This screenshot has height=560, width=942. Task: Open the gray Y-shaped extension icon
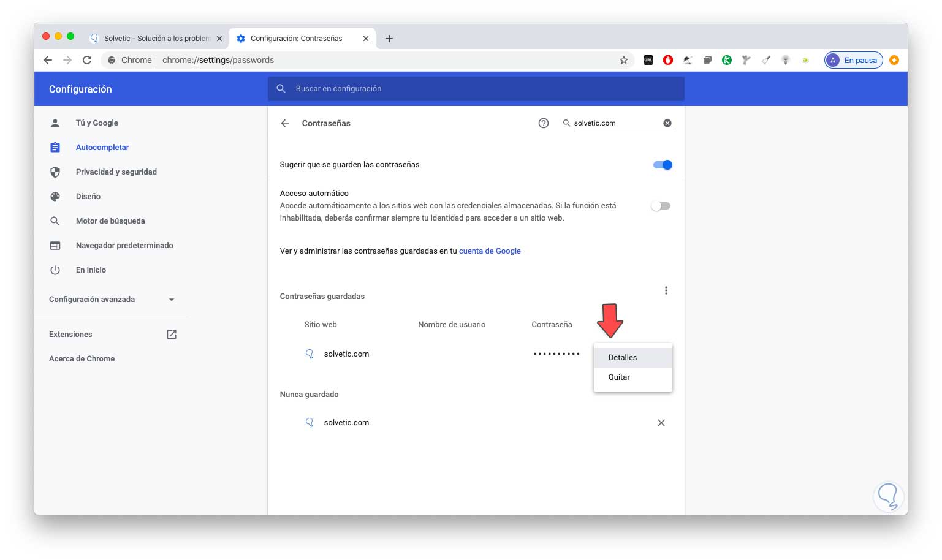pyautogui.click(x=746, y=60)
